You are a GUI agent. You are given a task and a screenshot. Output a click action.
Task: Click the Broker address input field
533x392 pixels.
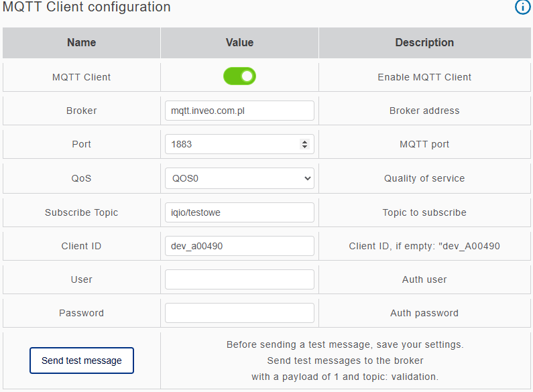[239, 111]
